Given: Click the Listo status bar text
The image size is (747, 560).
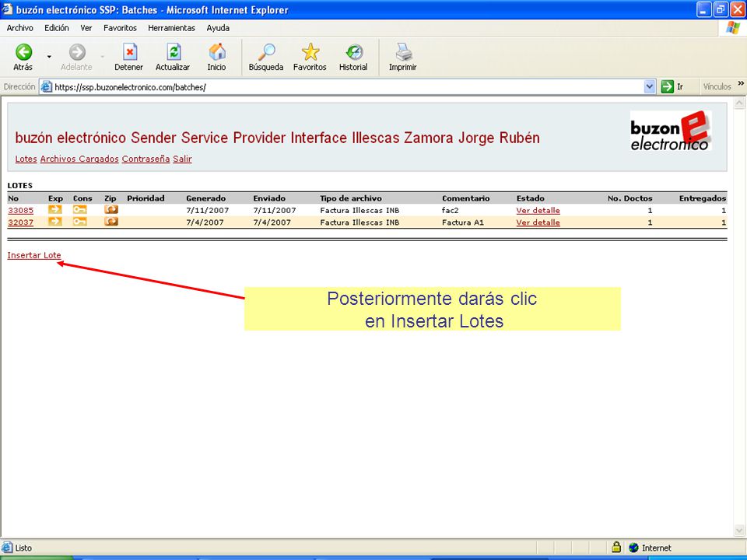Looking at the screenshot, I should pyautogui.click(x=23, y=548).
